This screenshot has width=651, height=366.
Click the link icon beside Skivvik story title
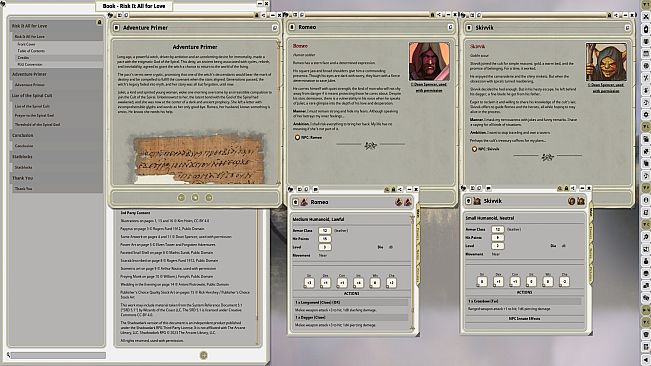pyautogui.click(x=469, y=27)
